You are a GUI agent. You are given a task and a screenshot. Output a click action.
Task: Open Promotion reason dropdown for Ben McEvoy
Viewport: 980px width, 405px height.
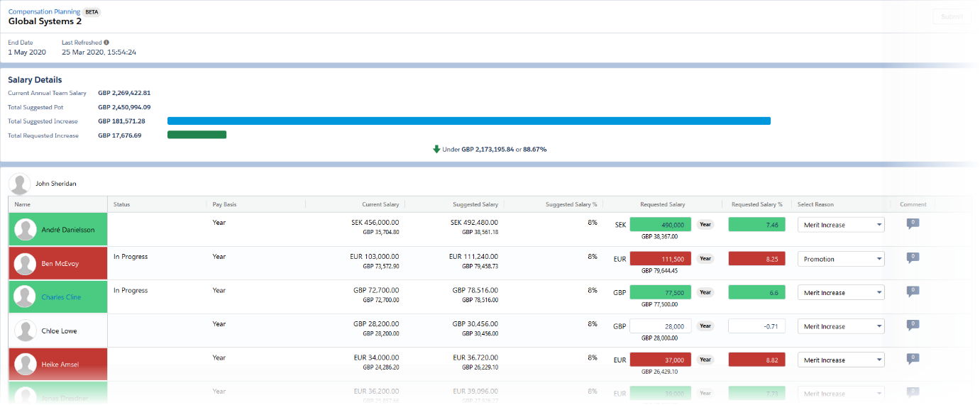click(x=841, y=259)
